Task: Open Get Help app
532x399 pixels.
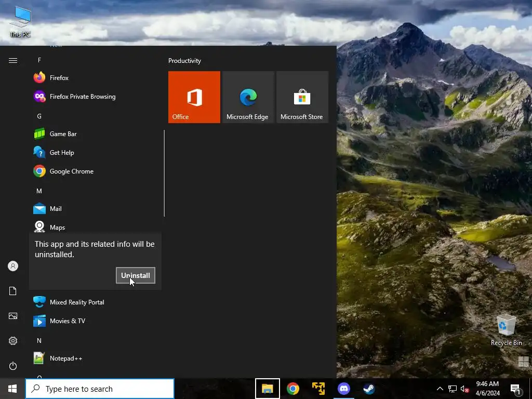Action: (x=96, y=152)
